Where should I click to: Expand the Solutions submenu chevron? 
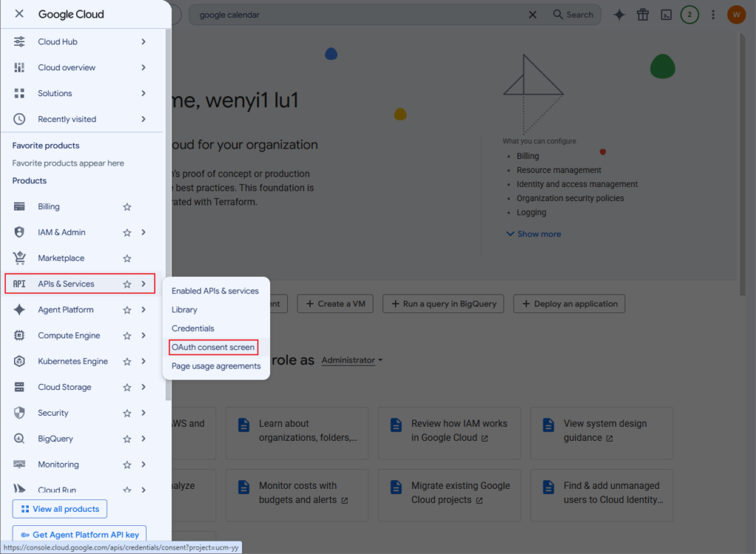point(143,93)
